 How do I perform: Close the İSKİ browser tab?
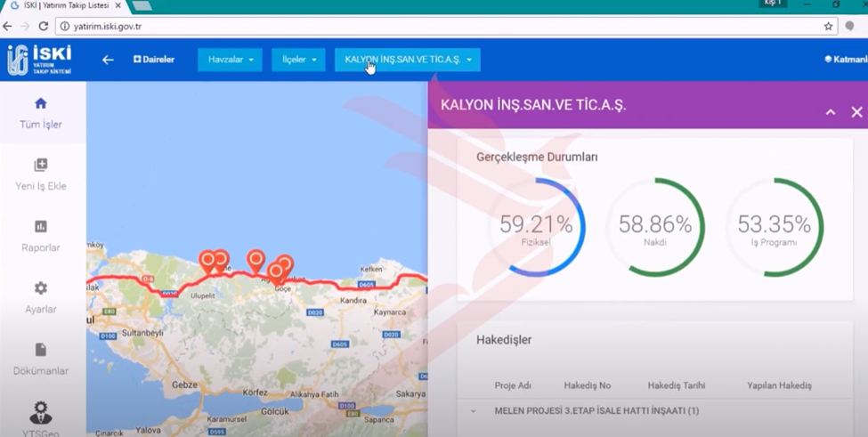click(117, 5)
